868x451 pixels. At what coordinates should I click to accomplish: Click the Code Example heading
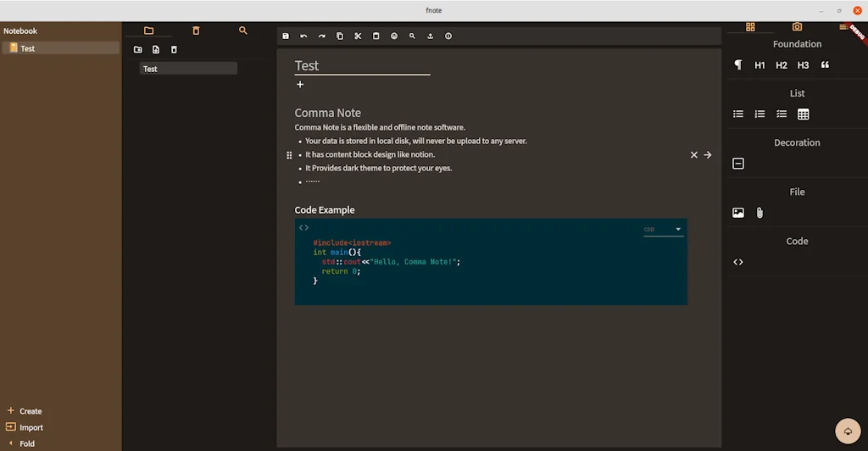point(325,209)
